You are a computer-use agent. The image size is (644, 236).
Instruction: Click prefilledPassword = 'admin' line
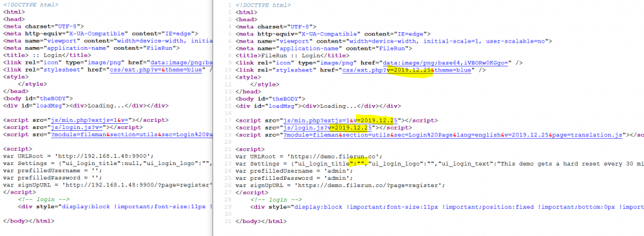(294, 178)
